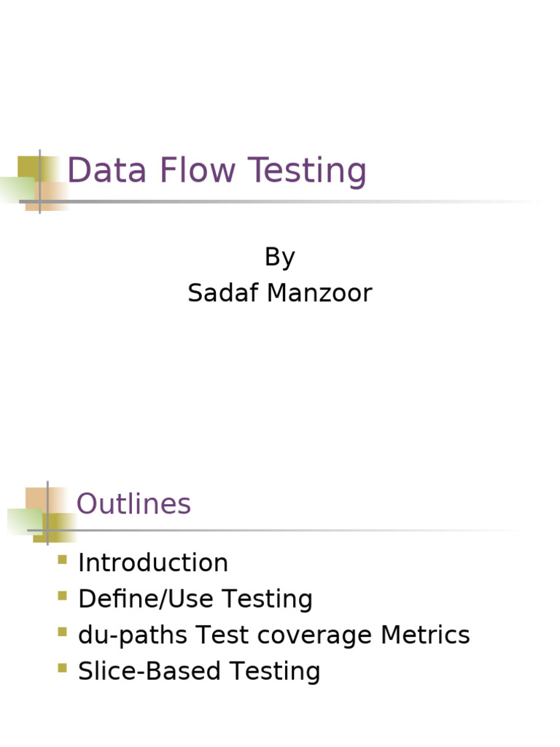
Task: Select the bullet square beside Slice-Based Testing
Action: (x=62, y=667)
